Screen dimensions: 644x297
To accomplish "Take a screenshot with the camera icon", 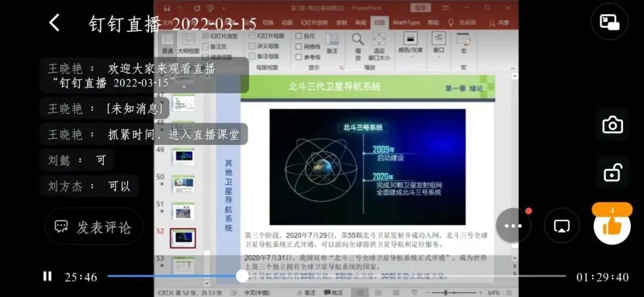I will [612, 125].
